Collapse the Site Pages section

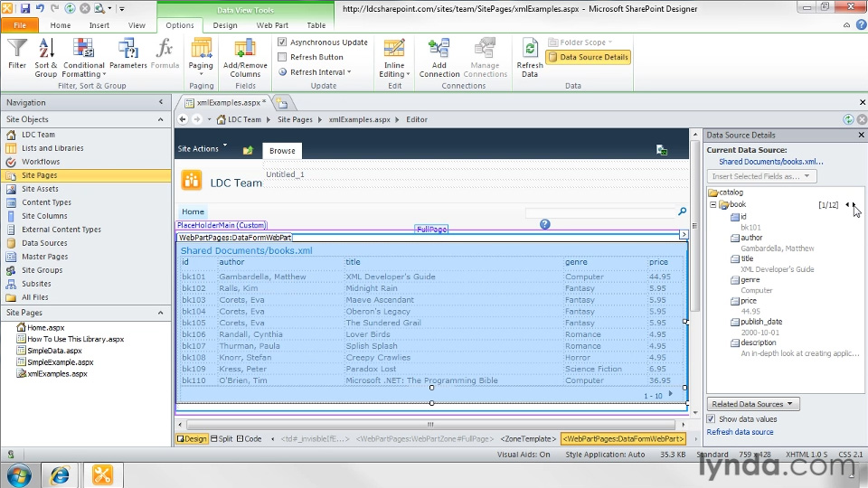pyautogui.click(x=161, y=313)
